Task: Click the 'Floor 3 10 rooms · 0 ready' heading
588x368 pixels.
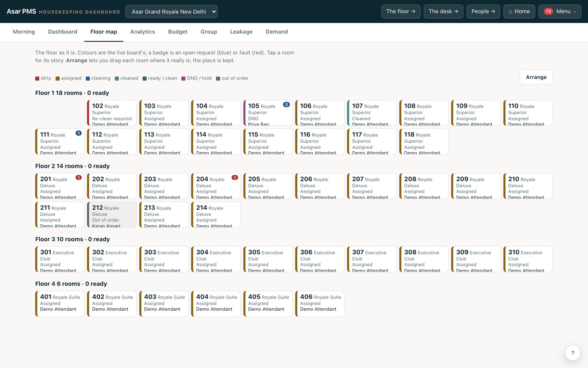Action: [72, 239]
